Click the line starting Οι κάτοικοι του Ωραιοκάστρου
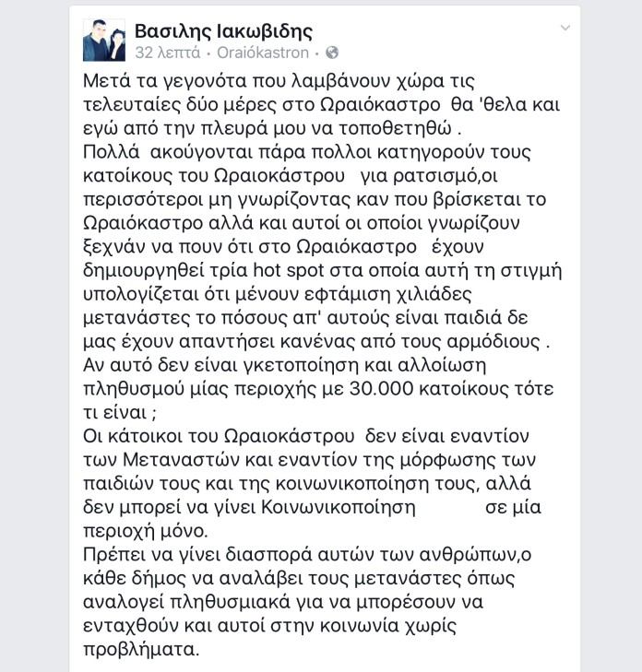This screenshot has width=642, height=672. [x=305, y=436]
